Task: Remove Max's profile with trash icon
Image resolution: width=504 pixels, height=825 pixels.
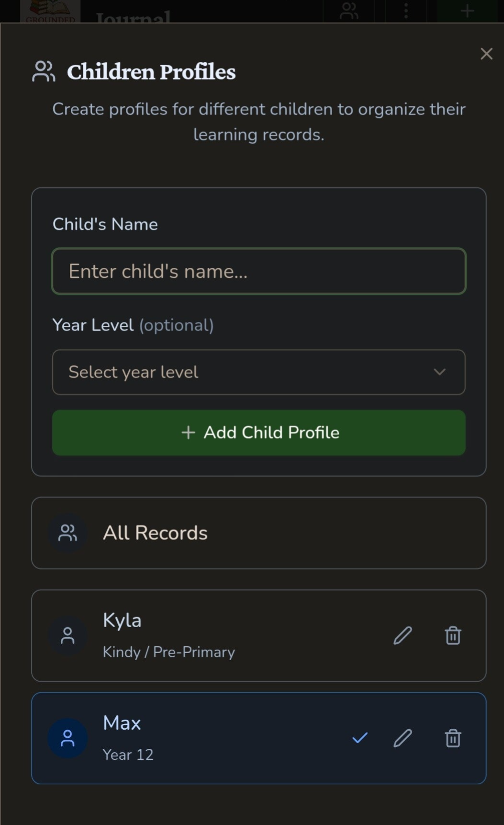Action: click(453, 738)
